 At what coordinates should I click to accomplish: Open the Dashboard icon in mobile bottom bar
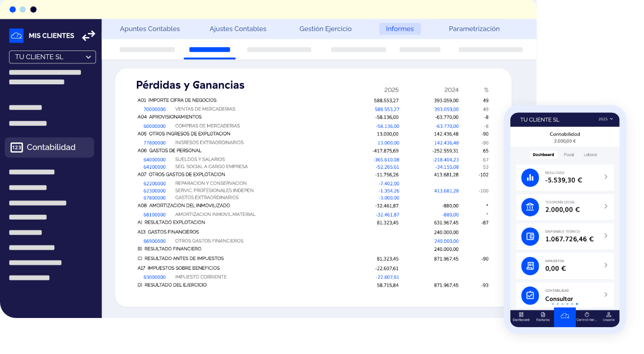(521, 317)
